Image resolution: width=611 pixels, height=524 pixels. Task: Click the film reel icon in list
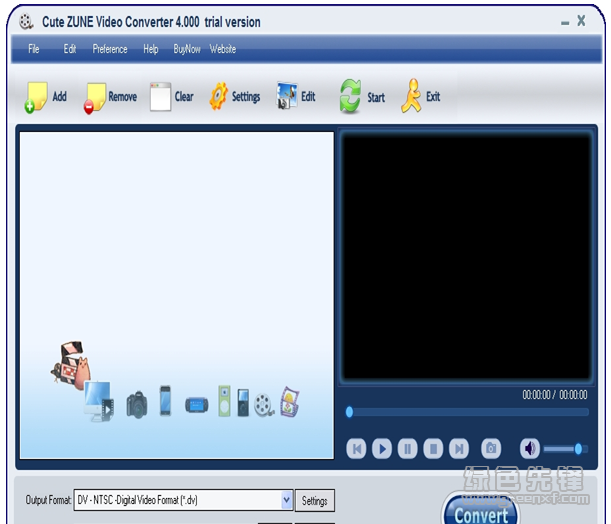(264, 405)
